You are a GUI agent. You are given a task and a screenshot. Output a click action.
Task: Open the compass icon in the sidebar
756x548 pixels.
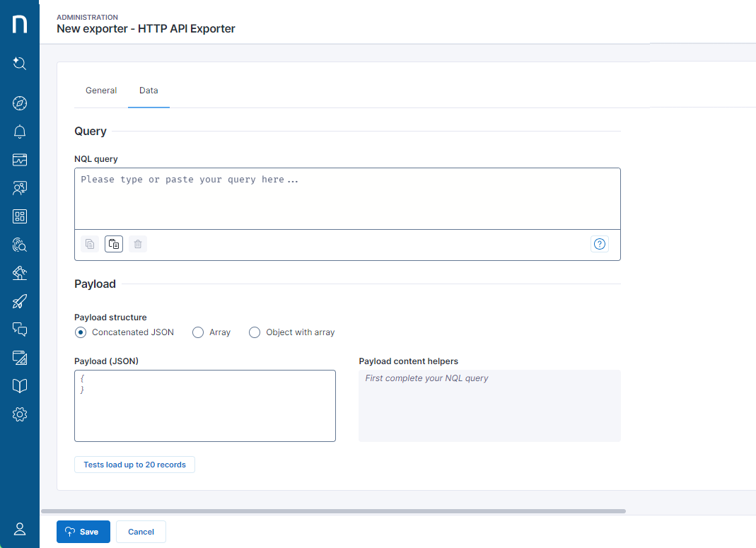20,103
